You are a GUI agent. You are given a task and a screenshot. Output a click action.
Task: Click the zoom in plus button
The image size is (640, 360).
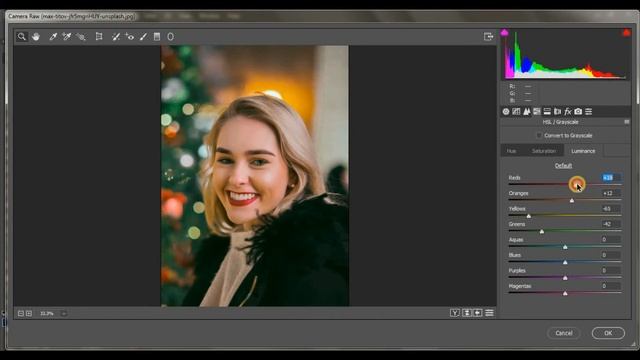[x=29, y=313]
